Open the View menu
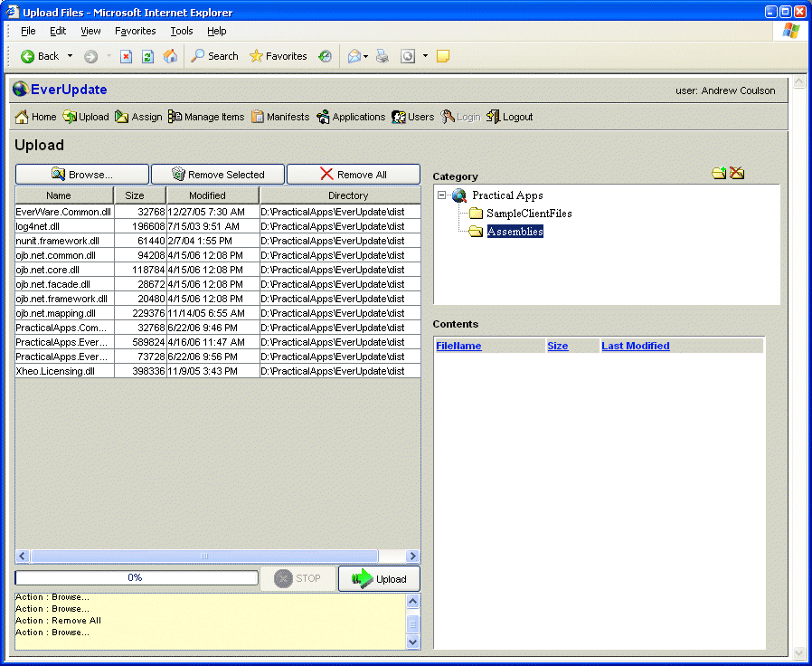The height and width of the screenshot is (666, 812). coord(90,31)
